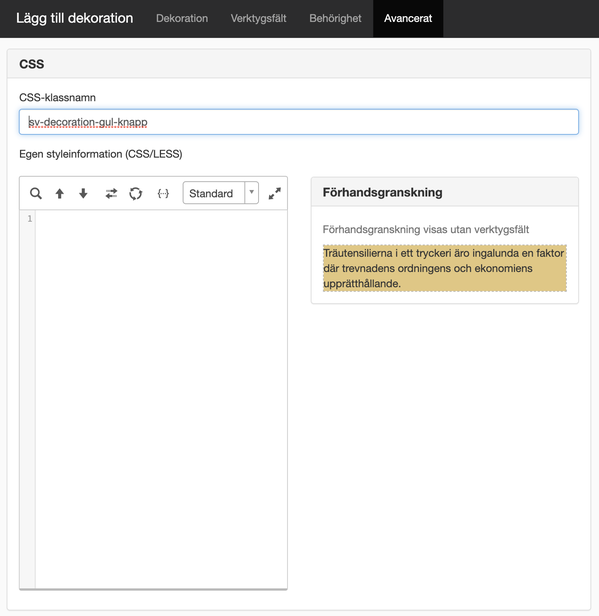Click the yellow highlighted preview text block
The height and width of the screenshot is (616, 599).
coord(445,268)
